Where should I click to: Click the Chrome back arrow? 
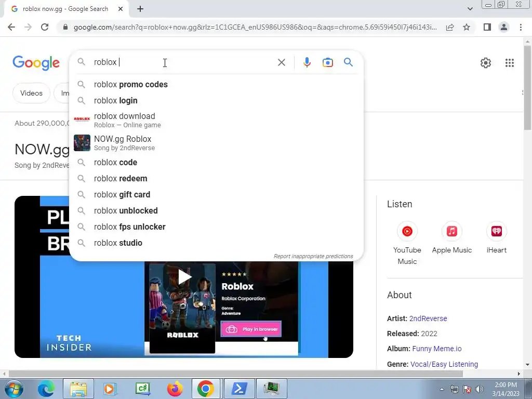pos(11,27)
